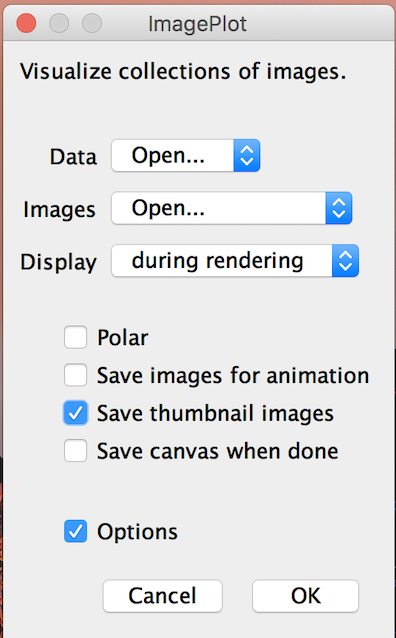396x638 pixels.
Task: Click the Cancel button
Action: pos(162,596)
